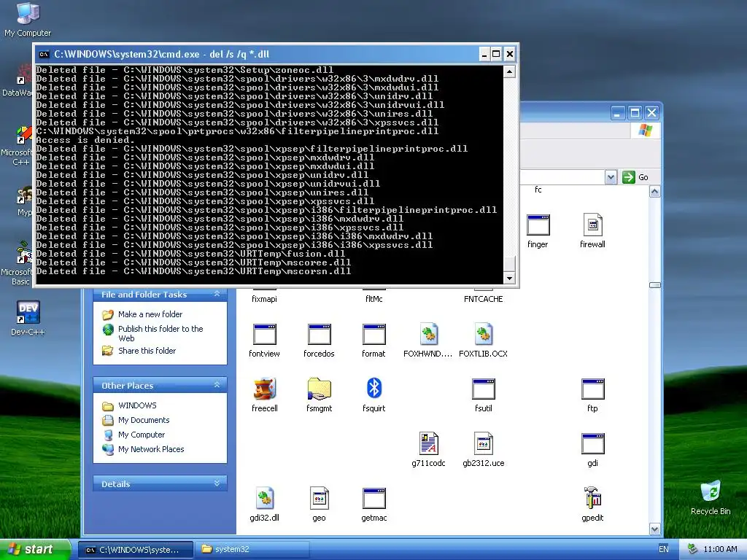Viewport: 747px width, 560px height.
Task: Open the finger file icon
Action: click(x=538, y=225)
